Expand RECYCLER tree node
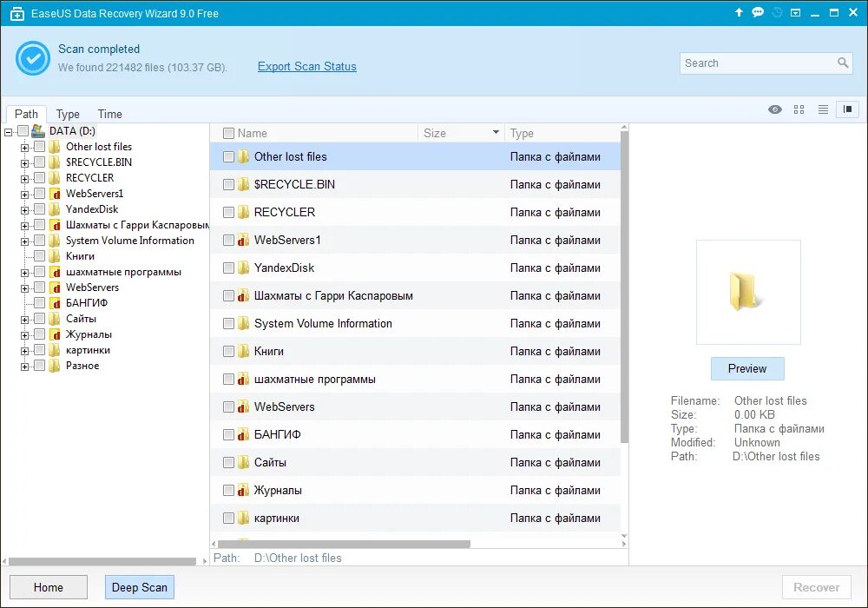This screenshot has width=868, height=608. click(x=24, y=179)
